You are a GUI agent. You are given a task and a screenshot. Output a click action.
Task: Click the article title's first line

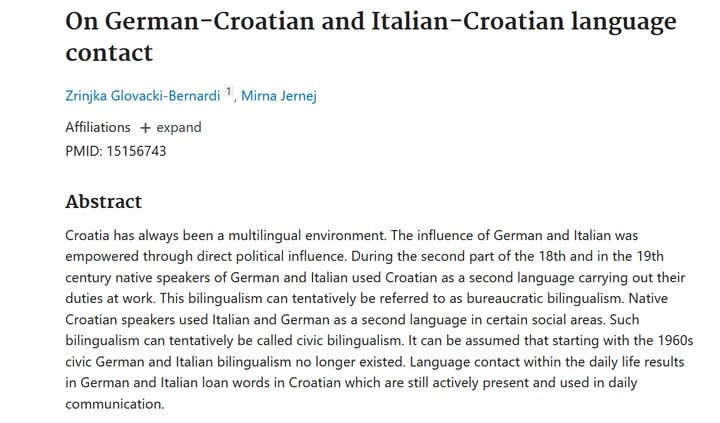371,21
